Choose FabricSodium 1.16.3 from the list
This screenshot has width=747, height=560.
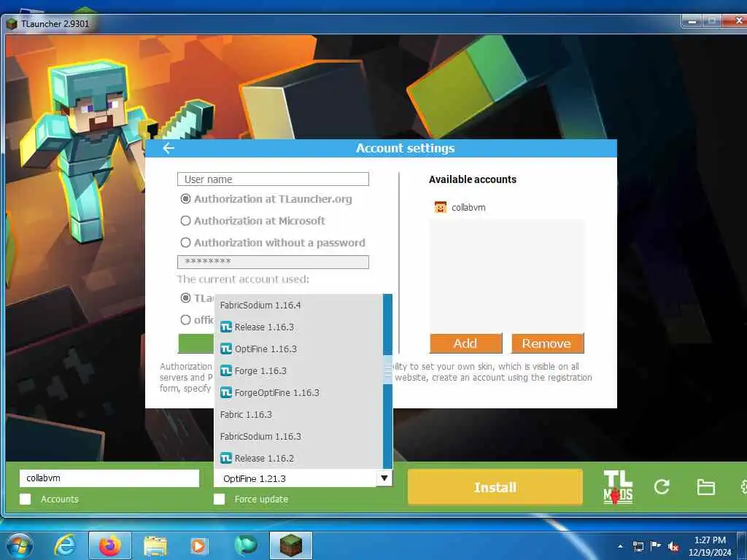(298, 437)
